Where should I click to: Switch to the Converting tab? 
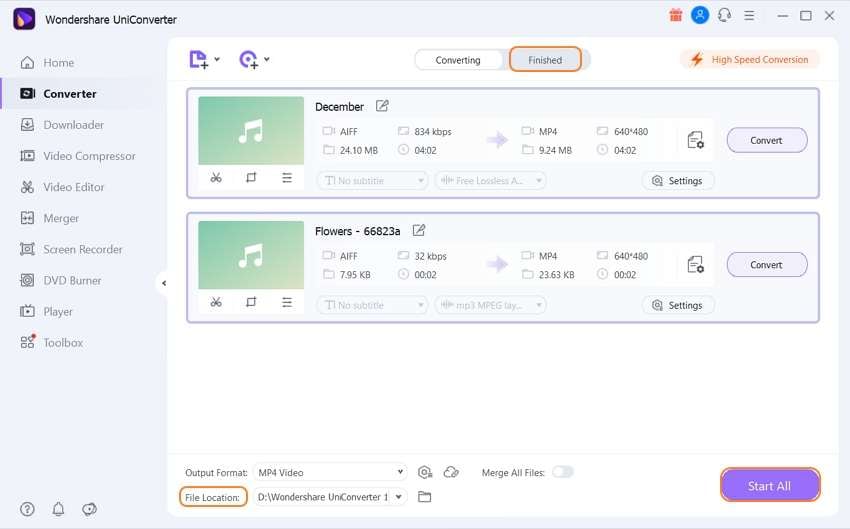(x=458, y=60)
